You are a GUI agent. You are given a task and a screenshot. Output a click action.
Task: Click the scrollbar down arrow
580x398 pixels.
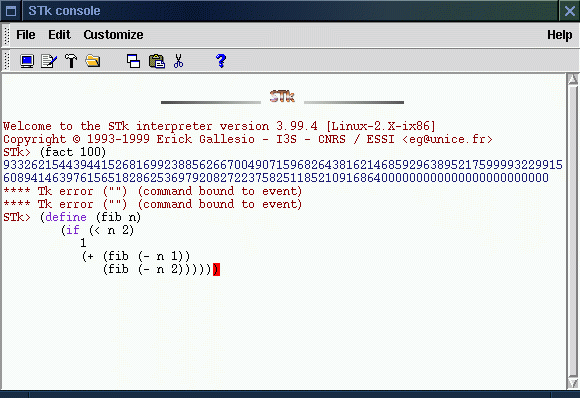(x=573, y=383)
